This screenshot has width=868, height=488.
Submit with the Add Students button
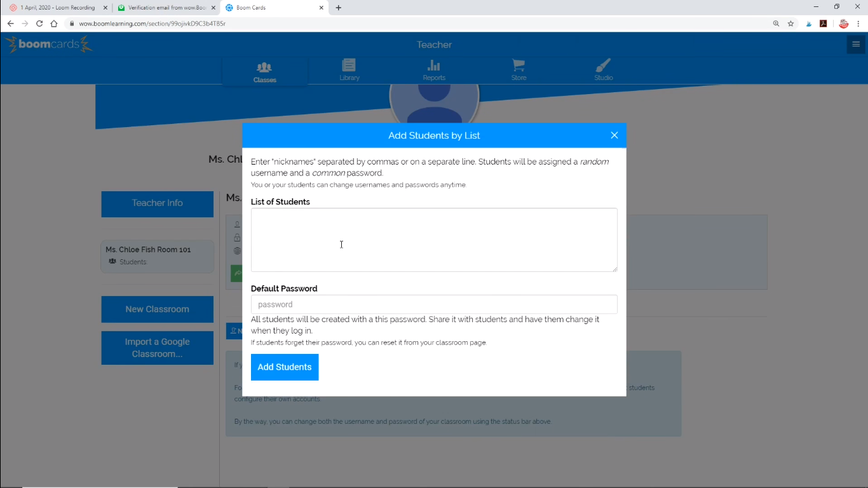click(285, 367)
